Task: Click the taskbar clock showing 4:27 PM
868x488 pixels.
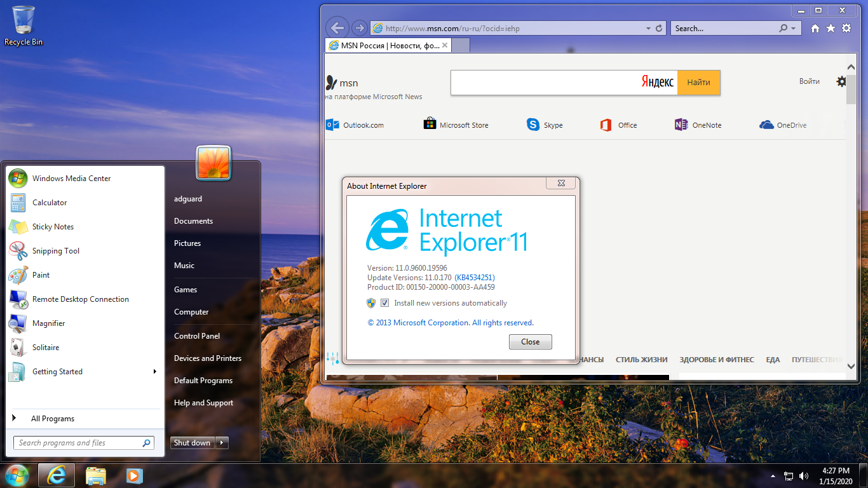Action: (836, 475)
